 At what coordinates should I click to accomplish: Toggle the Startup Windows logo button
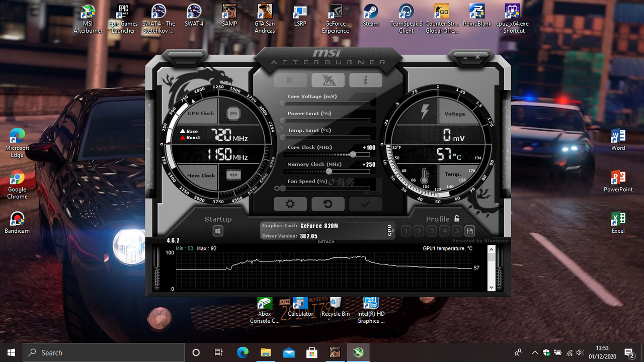click(x=218, y=231)
